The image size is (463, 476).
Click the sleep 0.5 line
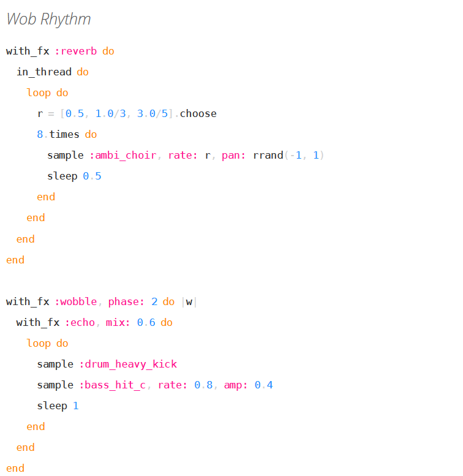click(74, 176)
